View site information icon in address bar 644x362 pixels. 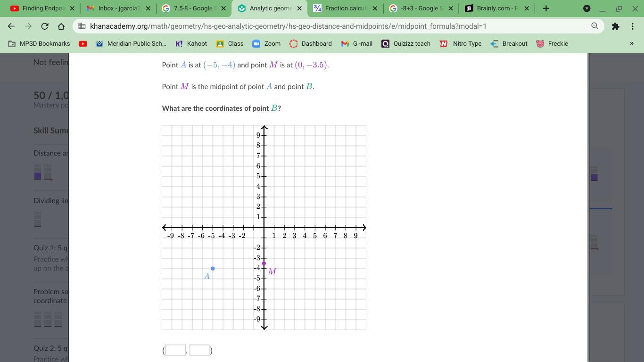pyautogui.click(x=82, y=26)
